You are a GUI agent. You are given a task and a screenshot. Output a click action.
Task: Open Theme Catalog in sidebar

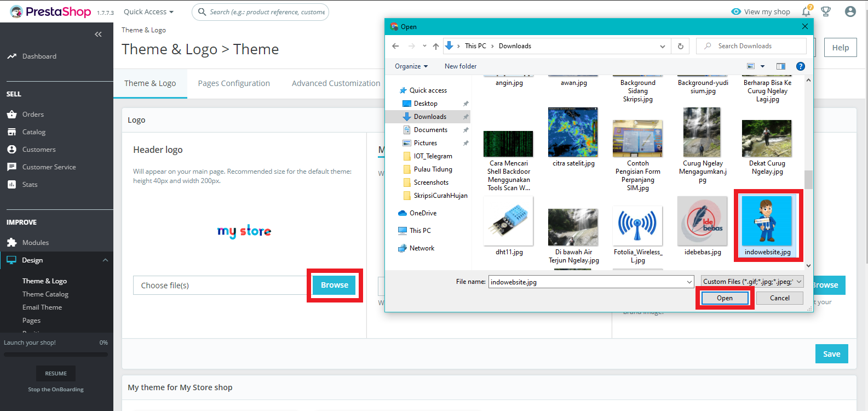pyautogui.click(x=45, y=294)
